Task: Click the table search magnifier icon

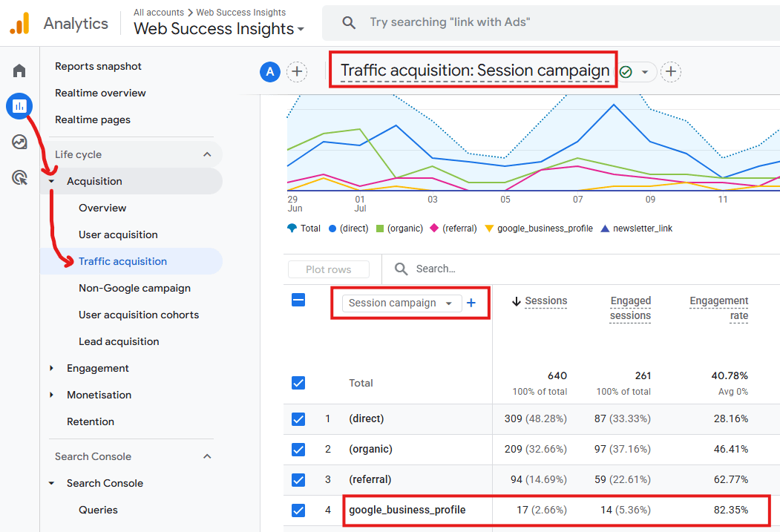Action: coord(401,269)
